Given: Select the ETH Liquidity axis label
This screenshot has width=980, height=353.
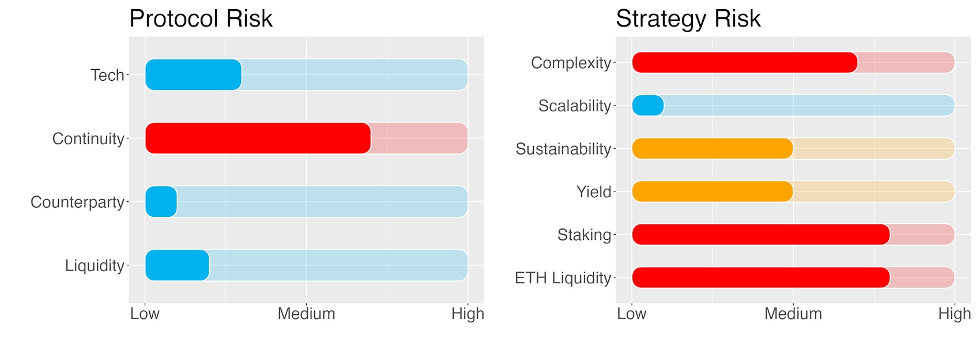Looking at the screenshot, I should point(563,278).
